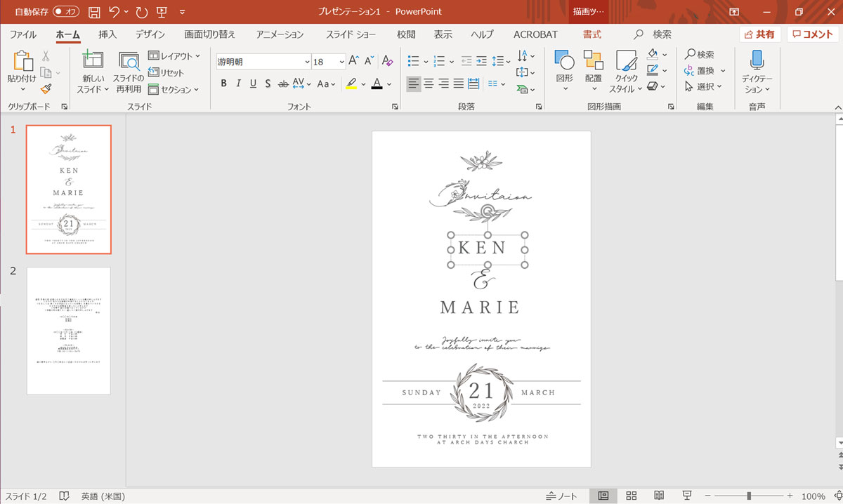Click the Clear Formatting icon
Viewport: 843px width, 504px height.
click(x=387, y=62)
